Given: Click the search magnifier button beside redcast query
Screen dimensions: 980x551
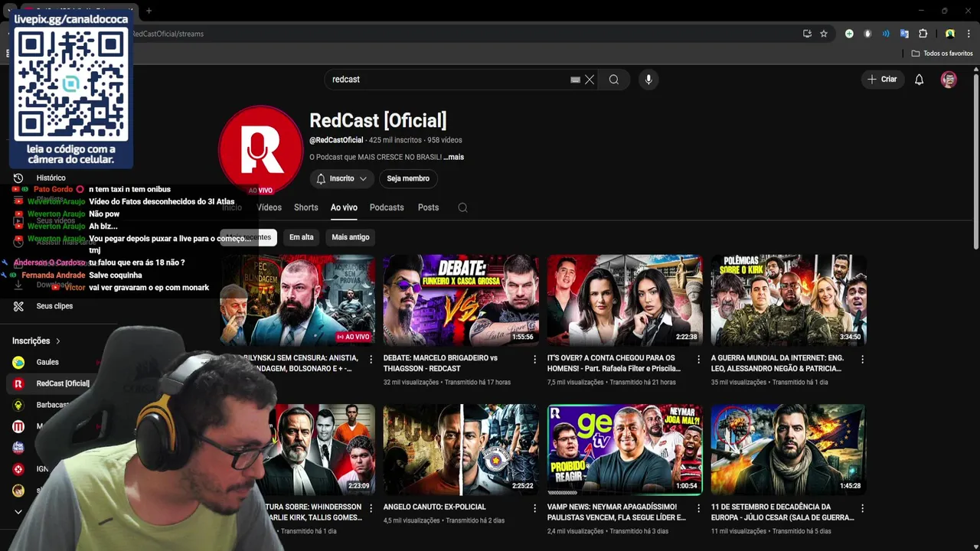Looking at the screenshot, I should 614,80.
